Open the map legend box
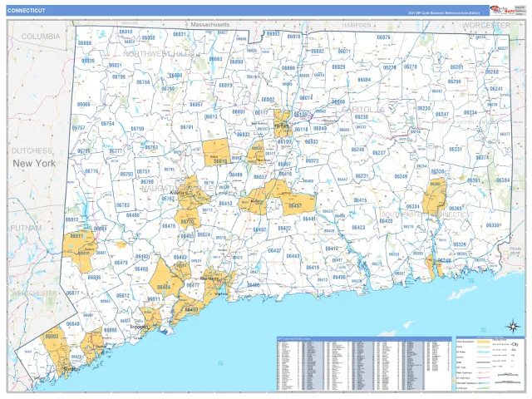 pos(490,364)
